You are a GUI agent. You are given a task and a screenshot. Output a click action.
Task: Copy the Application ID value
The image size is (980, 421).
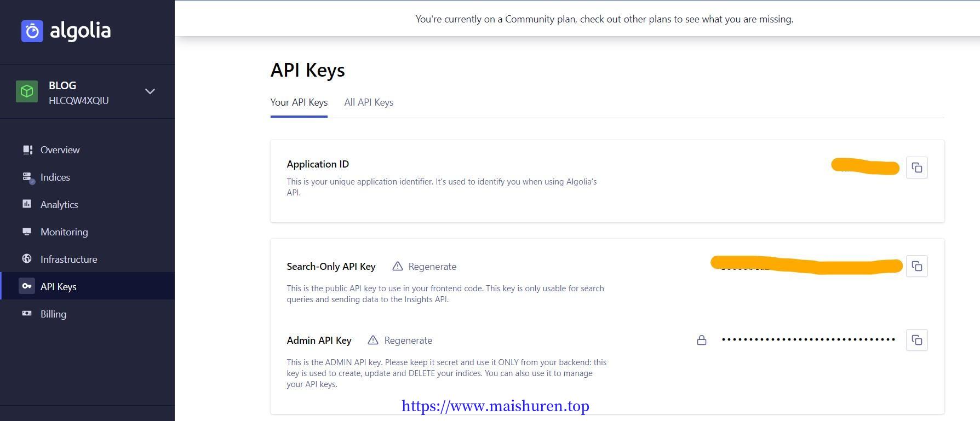coord(916,168)
